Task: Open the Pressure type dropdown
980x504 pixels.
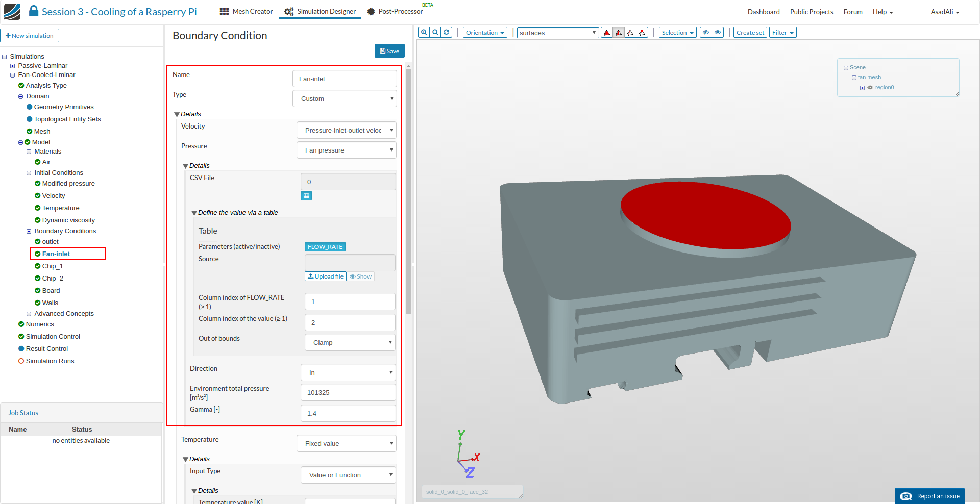Action: (x=347, y=150)
